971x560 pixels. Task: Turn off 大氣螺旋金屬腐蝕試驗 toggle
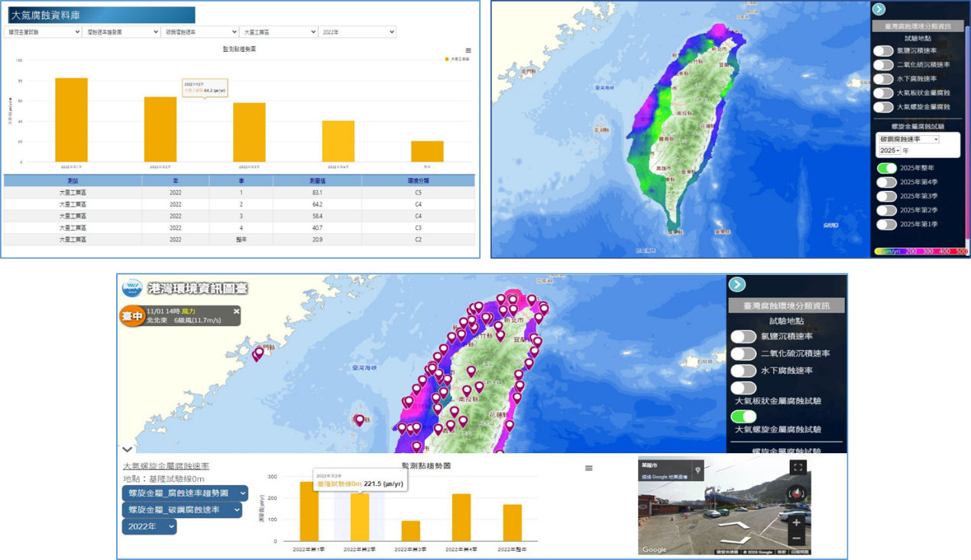[743, 416]
